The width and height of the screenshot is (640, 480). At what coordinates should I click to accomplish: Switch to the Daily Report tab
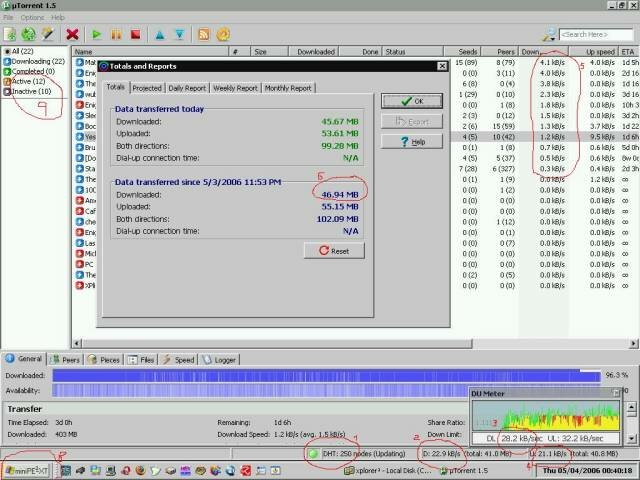187,88
